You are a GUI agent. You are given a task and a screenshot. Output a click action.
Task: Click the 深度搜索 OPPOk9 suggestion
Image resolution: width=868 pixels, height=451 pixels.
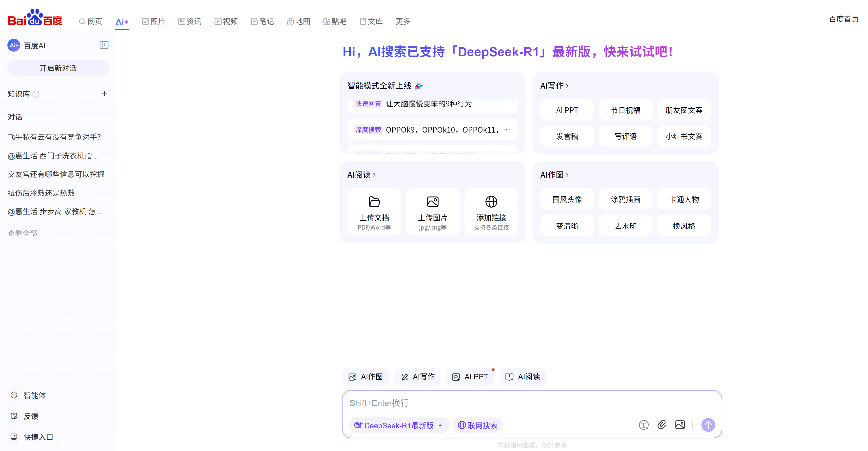432,129
